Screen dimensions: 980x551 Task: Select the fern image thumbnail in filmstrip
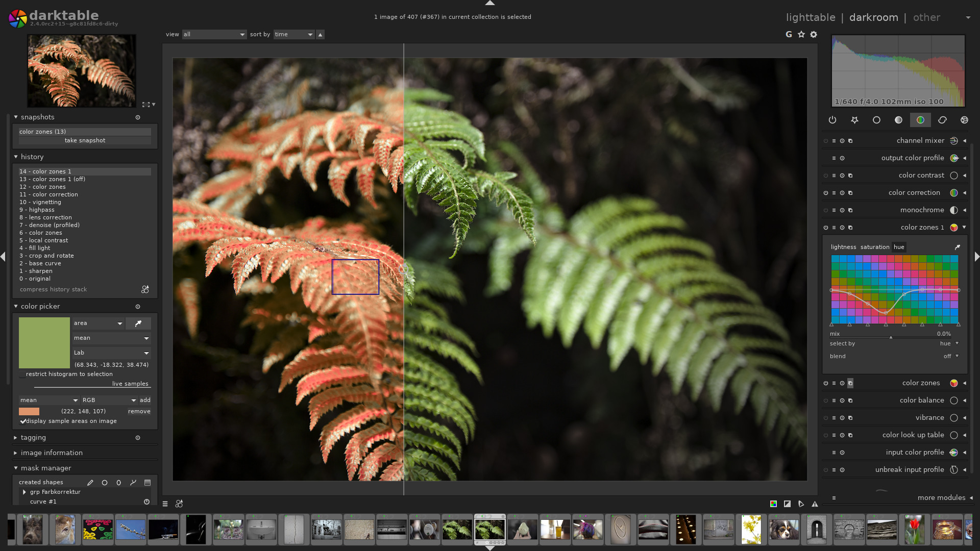click(x=489, y=531)
